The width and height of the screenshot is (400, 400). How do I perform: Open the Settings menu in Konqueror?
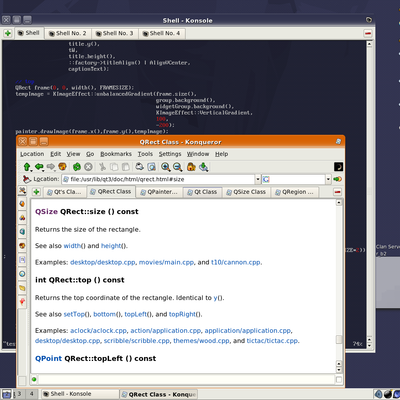tap(170, 154)
